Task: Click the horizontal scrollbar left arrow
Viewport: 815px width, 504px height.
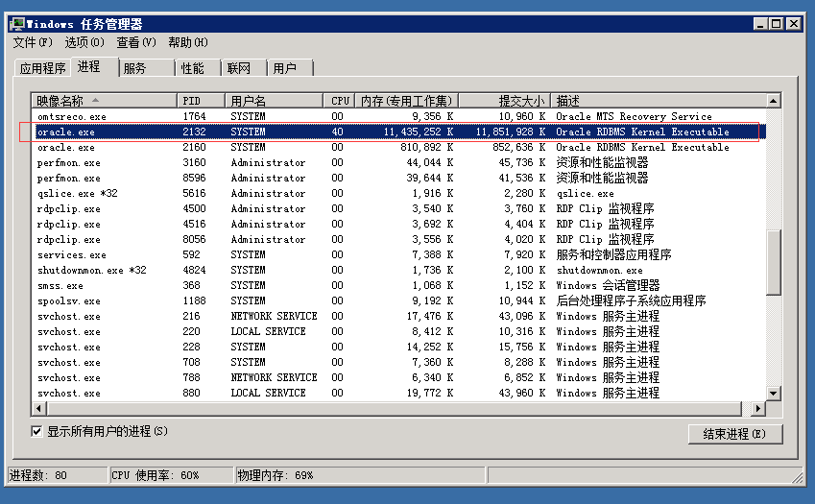Action: (39, 408)
